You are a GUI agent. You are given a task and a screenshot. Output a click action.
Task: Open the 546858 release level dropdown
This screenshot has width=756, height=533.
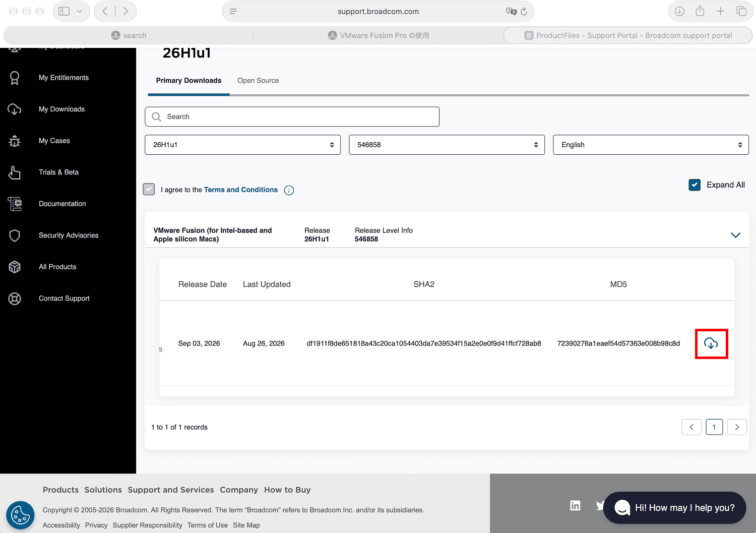[x=447, y=145]
